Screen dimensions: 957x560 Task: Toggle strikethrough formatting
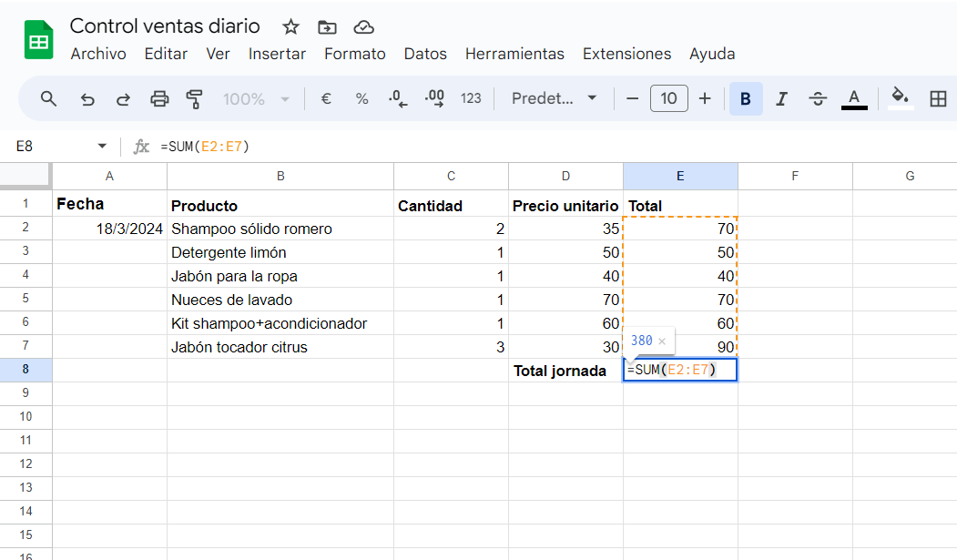pyautogui.click(x=818, y=99)
